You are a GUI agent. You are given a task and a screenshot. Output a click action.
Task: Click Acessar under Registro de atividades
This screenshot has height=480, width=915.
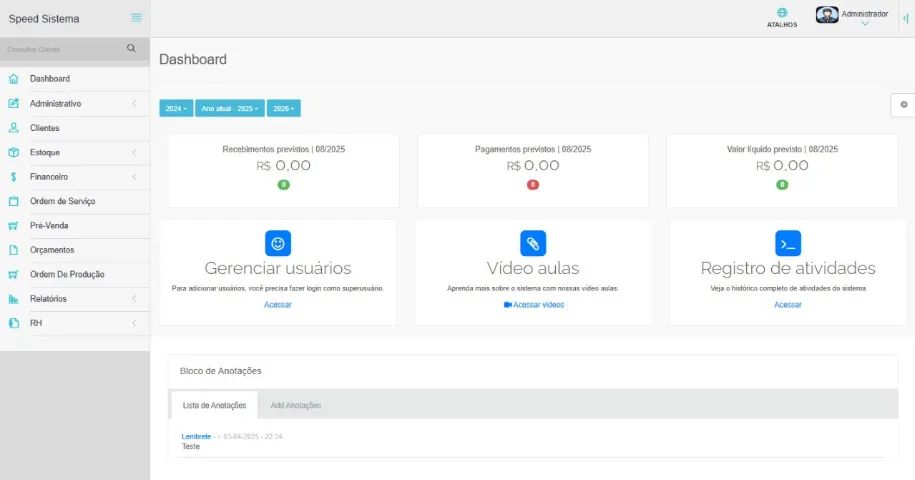pyautogui.click(x=788, y=305)
